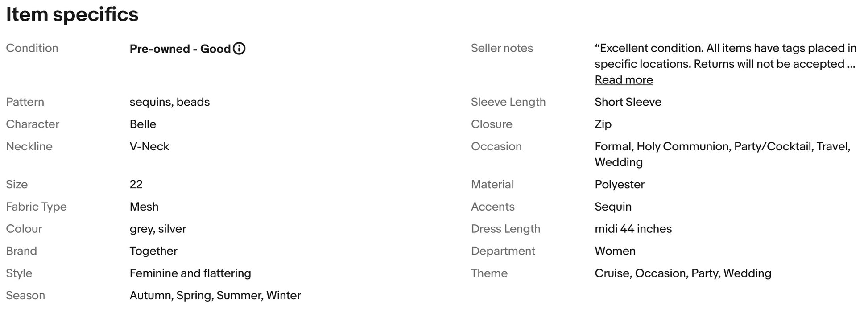The width and height of the screenshot is (868, 310).
Task: Click the Character value Belle
Action: 143,124
